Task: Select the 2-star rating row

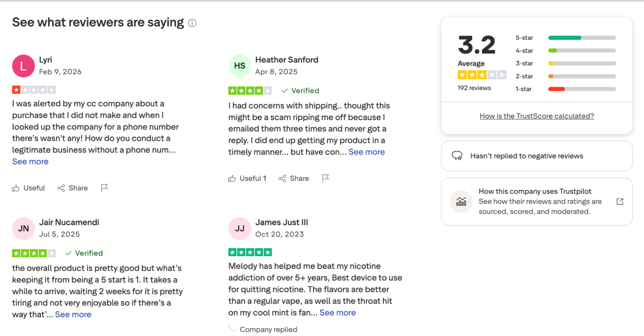Action: coord(565,76)
